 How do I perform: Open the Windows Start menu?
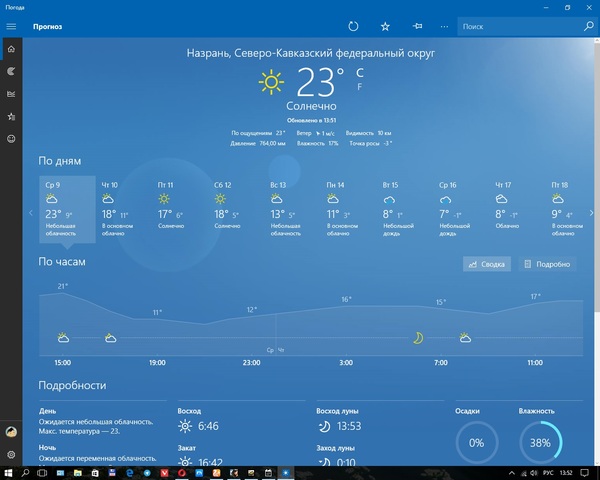(x=8, y=473)
